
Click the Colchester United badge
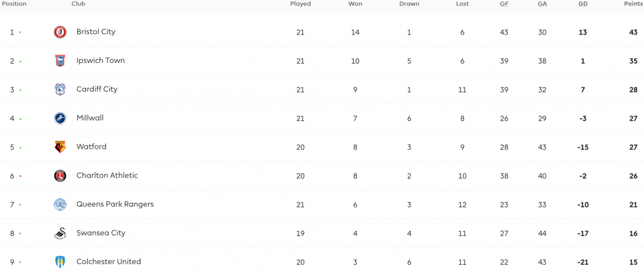click(x=60, y=262)
